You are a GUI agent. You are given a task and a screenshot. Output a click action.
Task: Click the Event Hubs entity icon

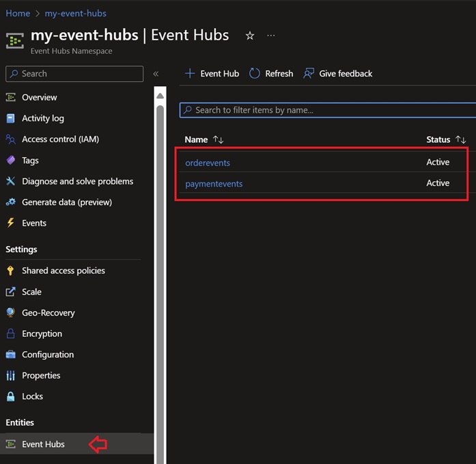coord(11,444)
